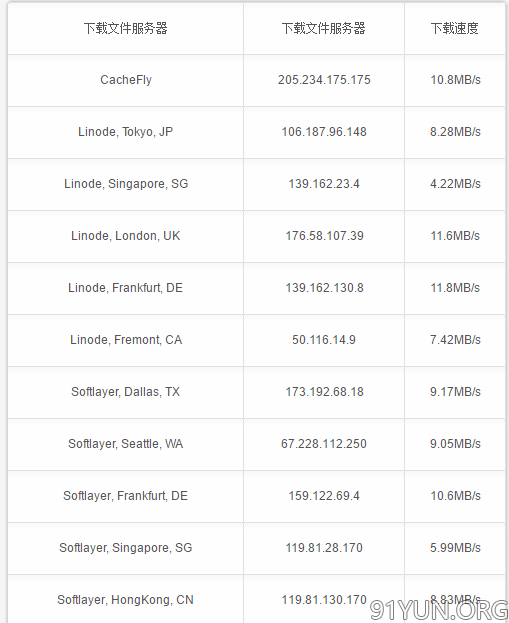Select the Softlayer, Frankfurt, DE entry

click(x=126, y=496)
